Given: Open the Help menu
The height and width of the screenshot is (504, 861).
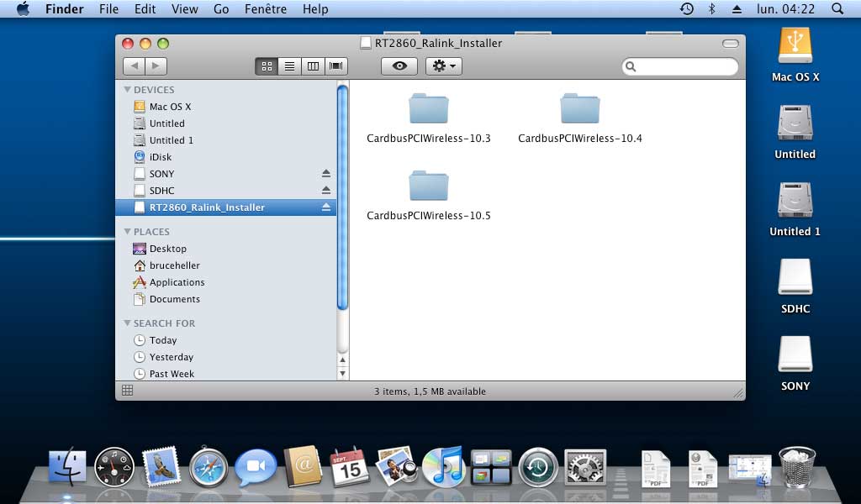Looking at the screenshot, I should 315,8.
